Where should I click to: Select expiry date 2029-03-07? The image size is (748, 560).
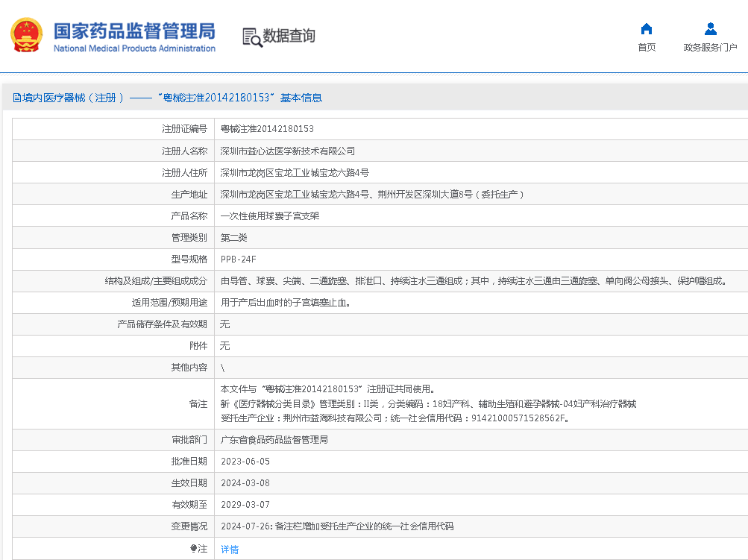tap(245, 505)
